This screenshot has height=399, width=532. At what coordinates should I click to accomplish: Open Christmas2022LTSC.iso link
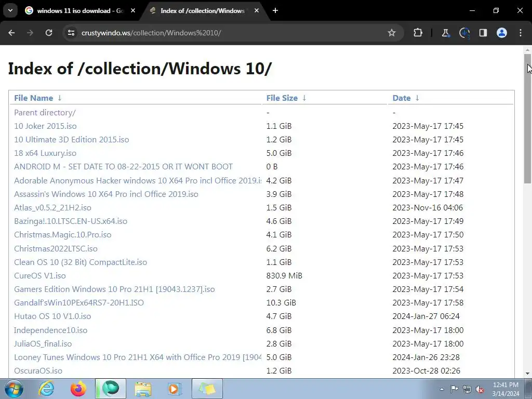coord(56,249)
